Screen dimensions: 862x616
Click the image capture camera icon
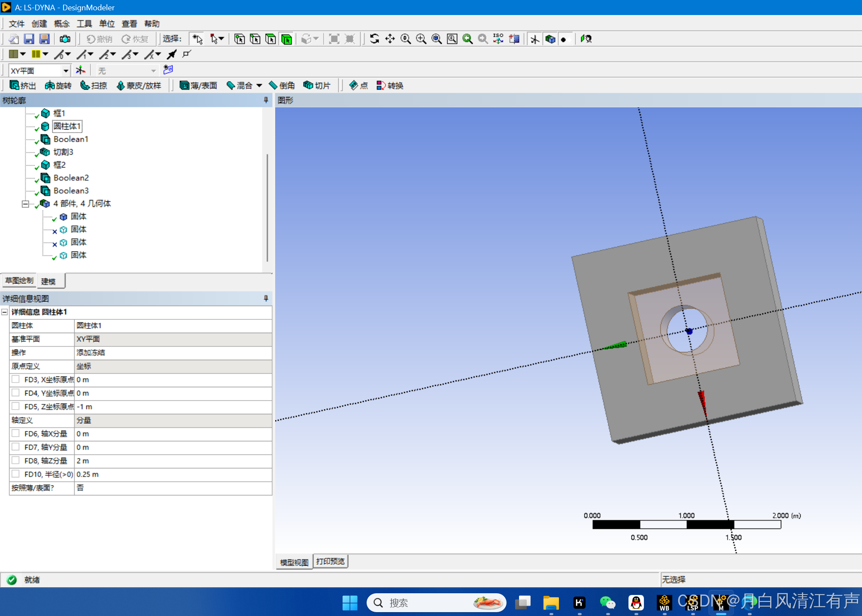pyautogui.click(x=65, y=39)
